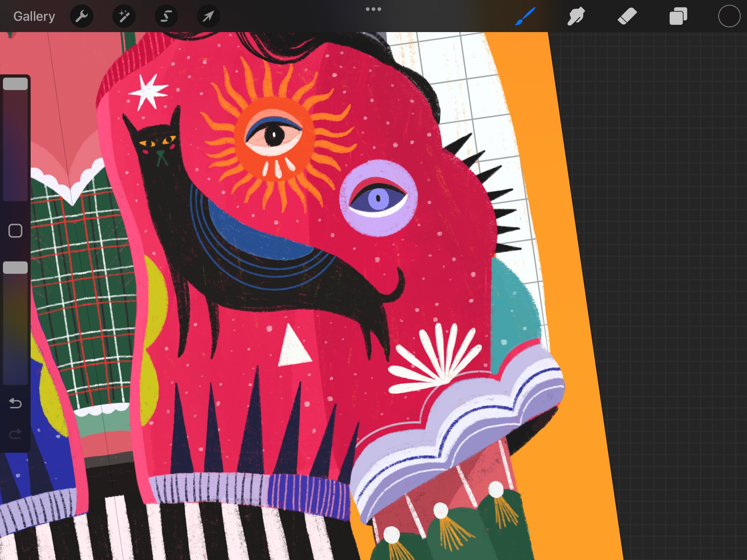The image size is (747, 560).
Task: Redo with the sidebar redo arrow
Action: (x=15, y=434)
